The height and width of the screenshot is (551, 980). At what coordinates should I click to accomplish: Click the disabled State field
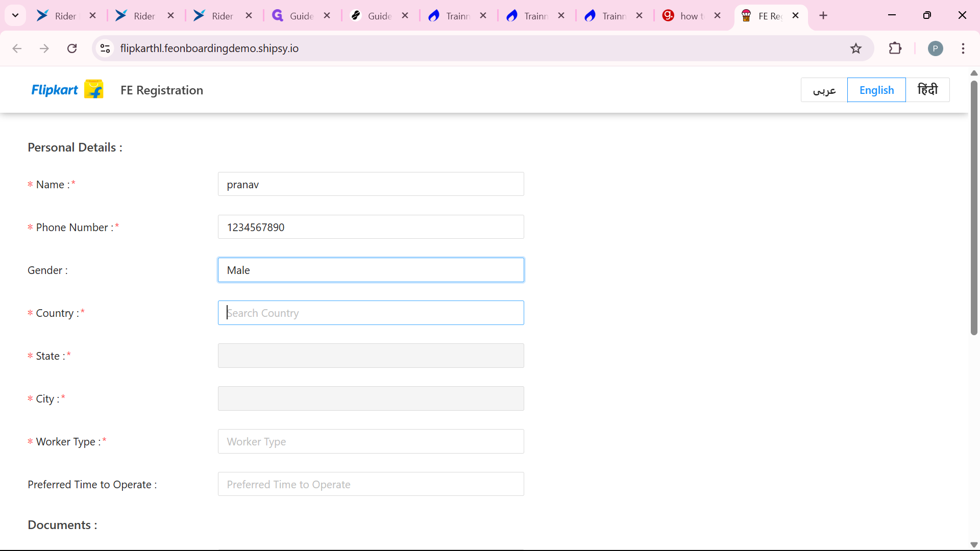[371, 356]
